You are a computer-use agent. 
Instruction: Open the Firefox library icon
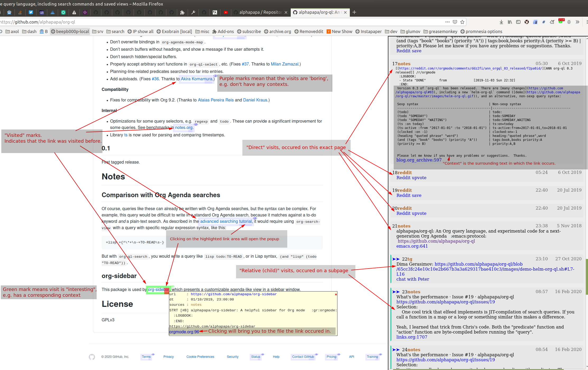[510, 22]
